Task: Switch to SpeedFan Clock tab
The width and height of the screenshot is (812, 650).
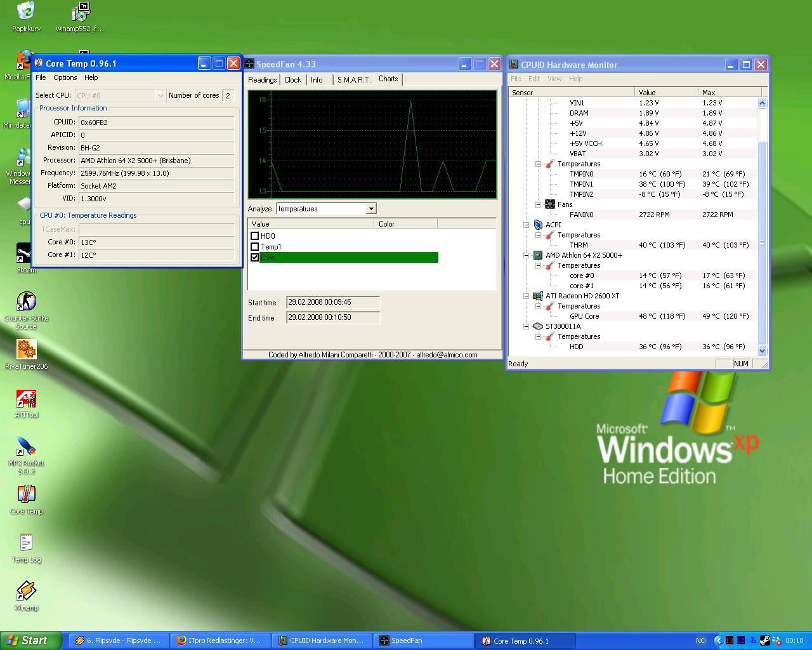Action: (293, 80)
